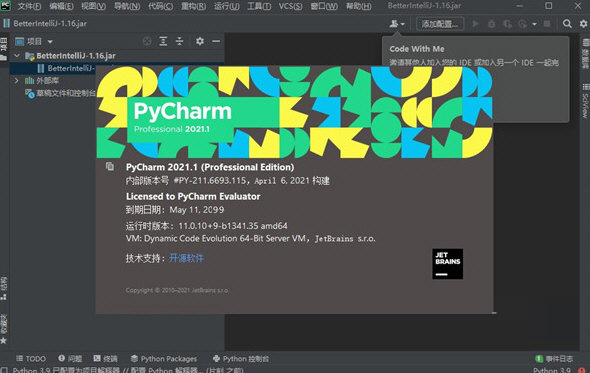Click the locate opened file target icon

coord(147,41)
